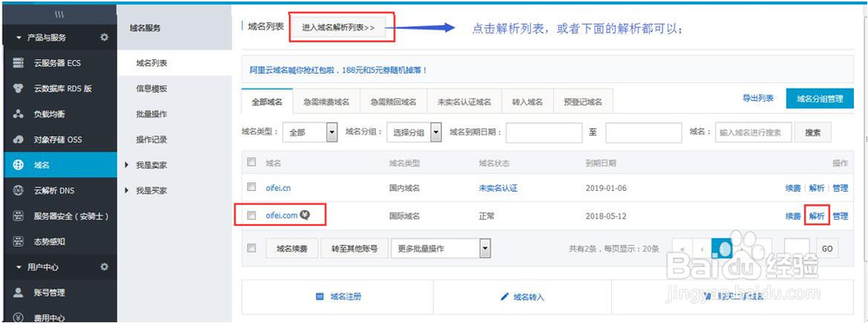This screenshot has width=868, height=323.
Task: Click the 域名注册 calendar icon
Action: pos(319,296)
